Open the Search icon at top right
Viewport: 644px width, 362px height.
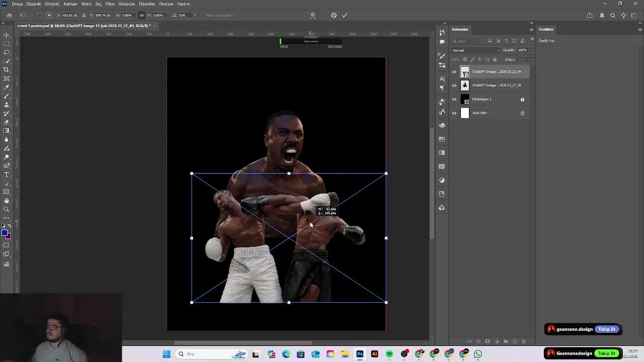(613, 15)
